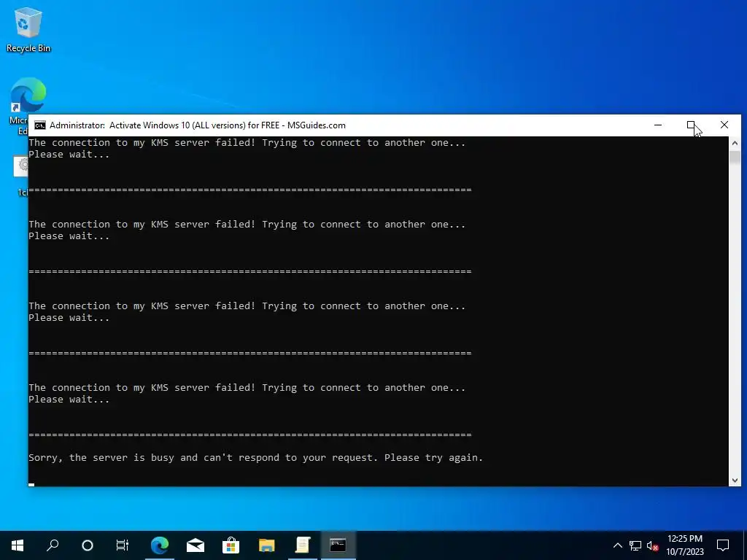747x560 pixels.
Task: Show hidden system tray icons
Action: pos(617,545)
